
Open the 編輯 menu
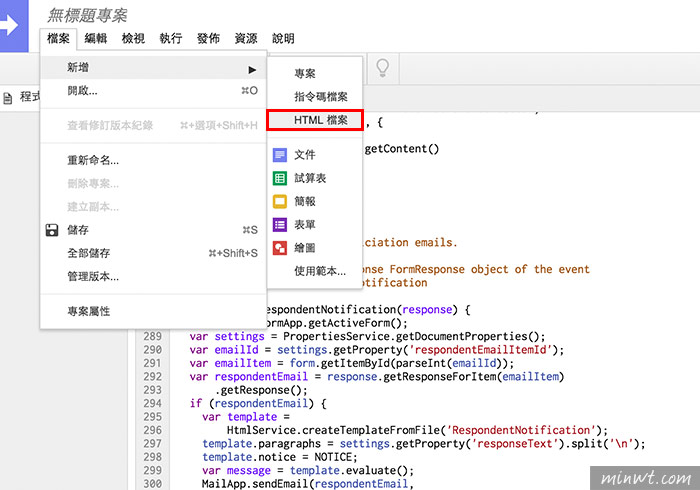pos(96,38)
